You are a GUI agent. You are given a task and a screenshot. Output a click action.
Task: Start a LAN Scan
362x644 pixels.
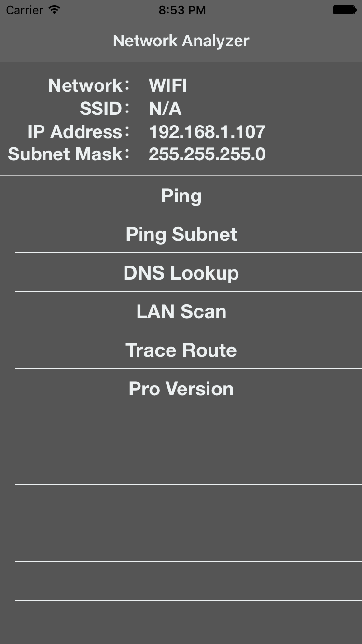point(181,311)
